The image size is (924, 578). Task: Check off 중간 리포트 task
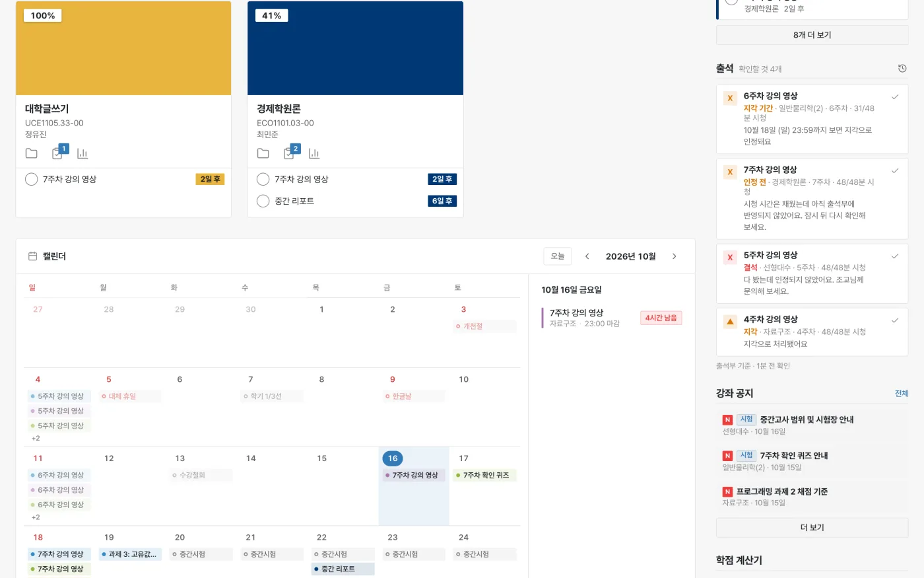click(x=263, y=201)
